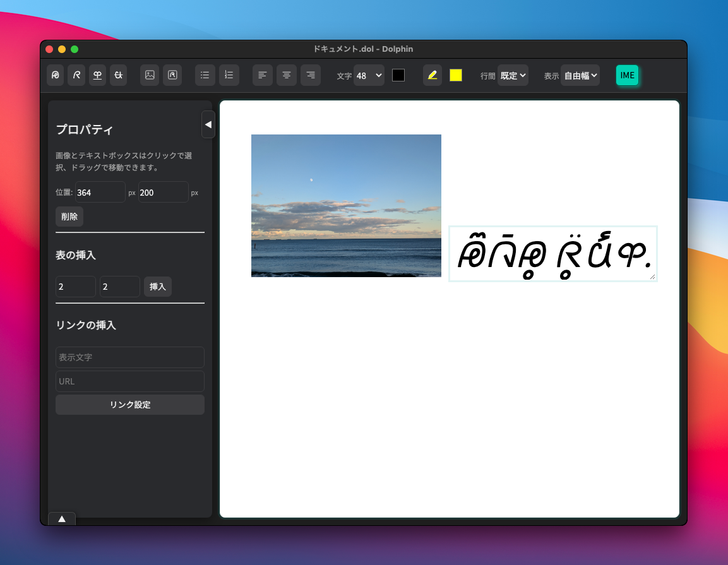Apply bold formatting from the toolbar
Image resolution: width=728 pixels, height=565 pixels.
tap(56, 75)
